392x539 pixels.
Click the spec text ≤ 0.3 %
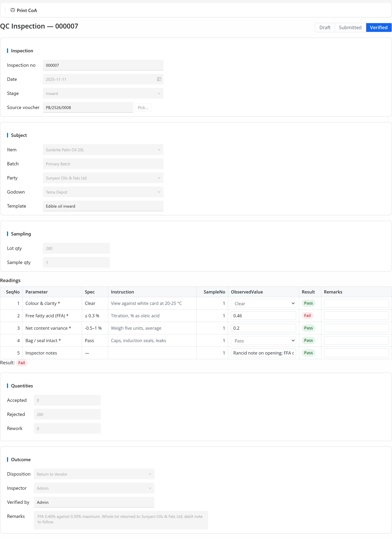point(92,316)
